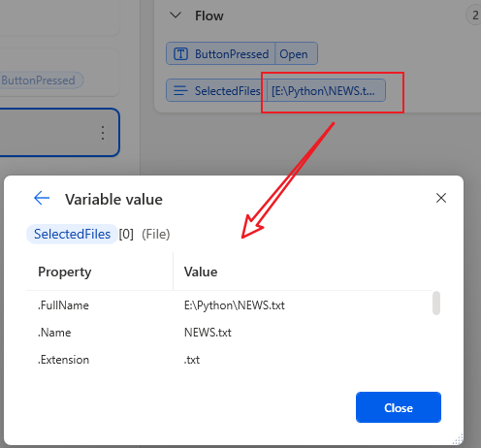Click the Open value of ButtonPressed
The height and width of the screenshot is (448, 481).
(294, 54)
